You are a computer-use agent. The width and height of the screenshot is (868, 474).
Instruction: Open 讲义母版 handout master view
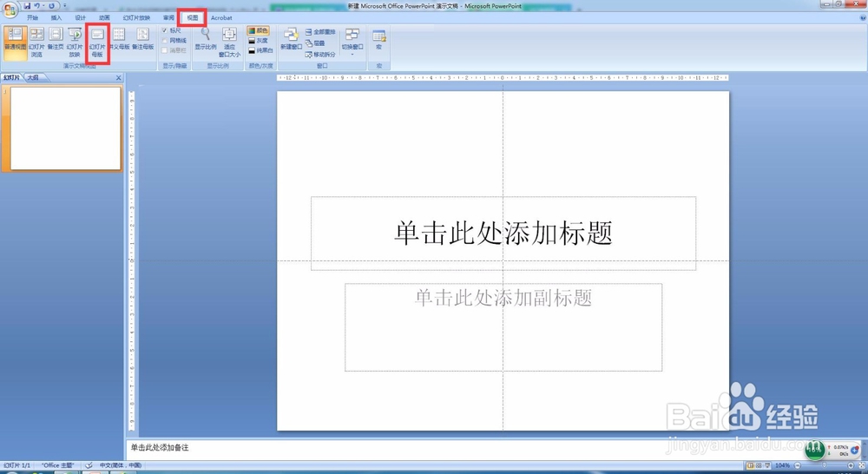point(119,39)
